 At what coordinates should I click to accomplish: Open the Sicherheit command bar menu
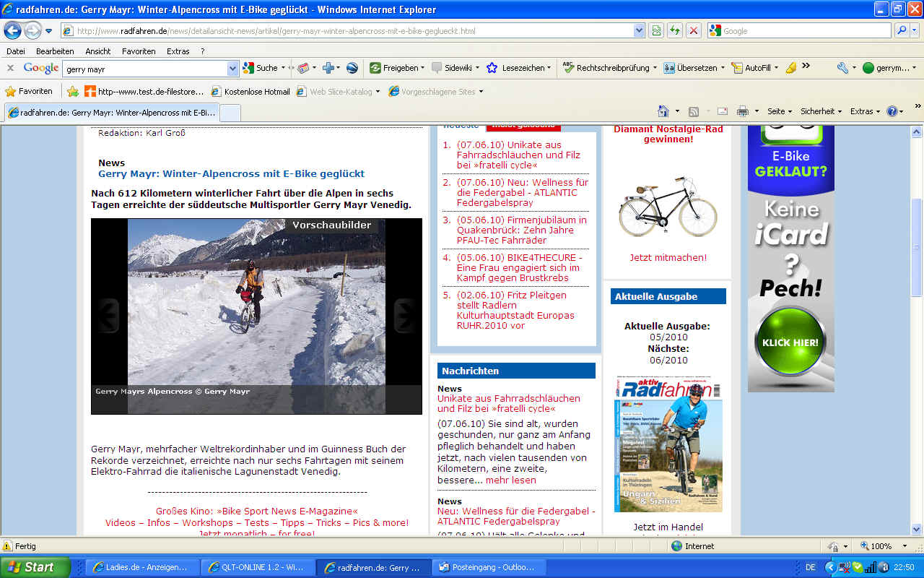click(821, 111)
